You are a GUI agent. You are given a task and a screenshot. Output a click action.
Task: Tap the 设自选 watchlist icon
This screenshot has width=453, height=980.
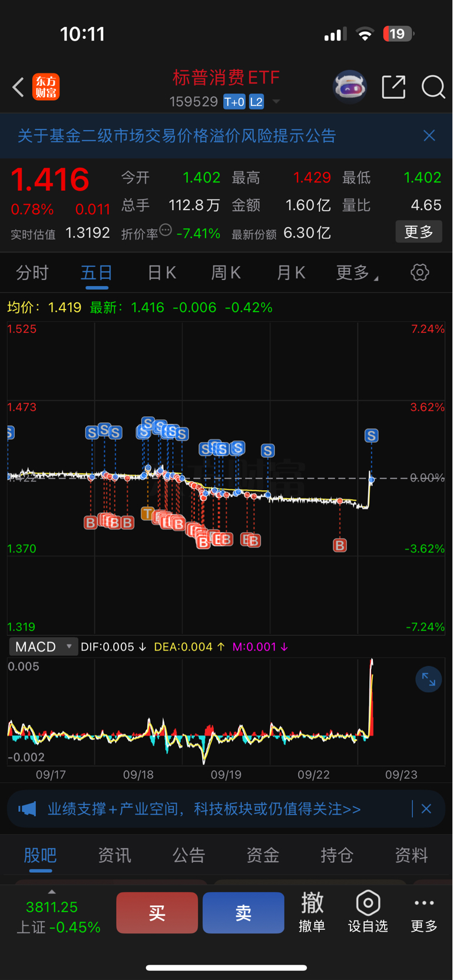pyautogui.click(x=368, y=912)
